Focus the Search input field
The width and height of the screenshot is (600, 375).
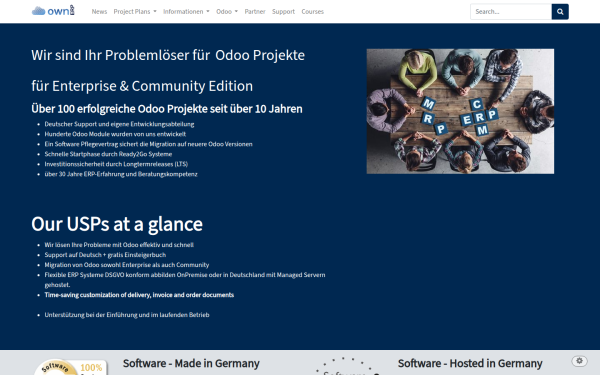511,11
